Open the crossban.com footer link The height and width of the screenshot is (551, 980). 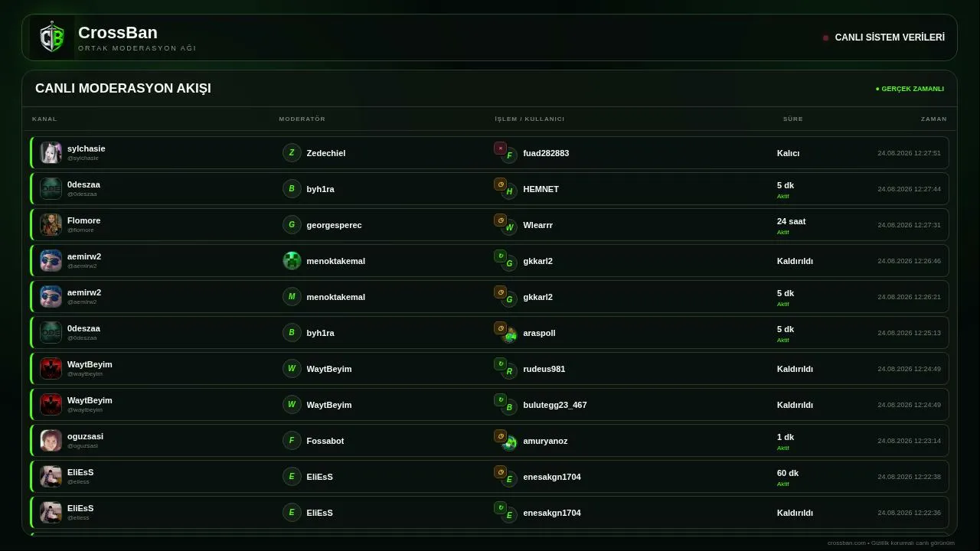(x=846, y=543)
